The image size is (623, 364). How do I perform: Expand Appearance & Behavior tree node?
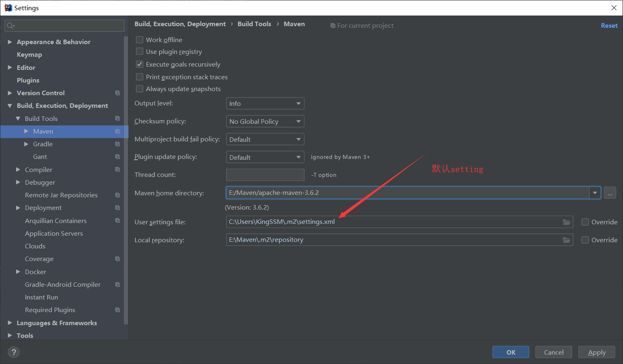coord(10,42)
